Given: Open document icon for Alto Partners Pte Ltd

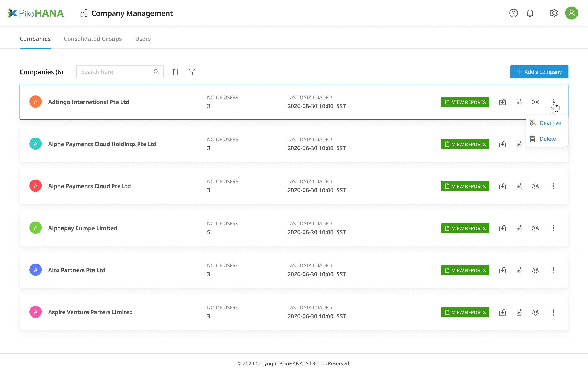Looking at the screenshot, I should (x=519, y=270).
